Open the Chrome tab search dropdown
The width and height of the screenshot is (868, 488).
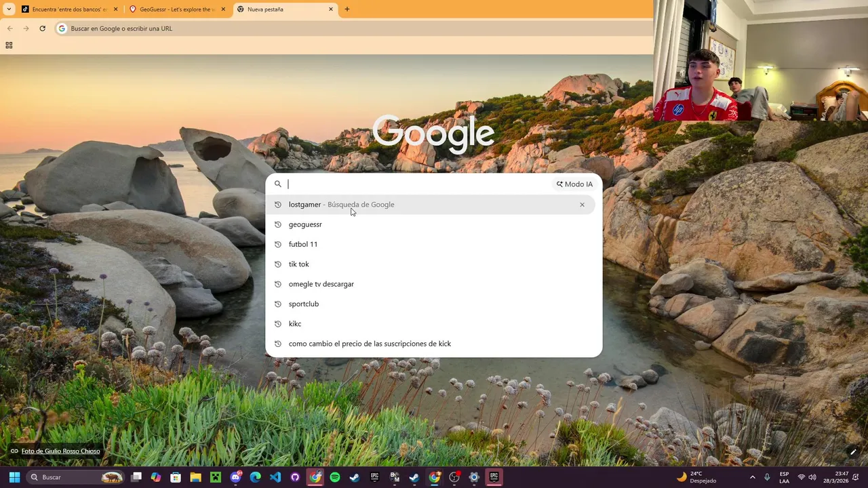[x=9, y=9]
